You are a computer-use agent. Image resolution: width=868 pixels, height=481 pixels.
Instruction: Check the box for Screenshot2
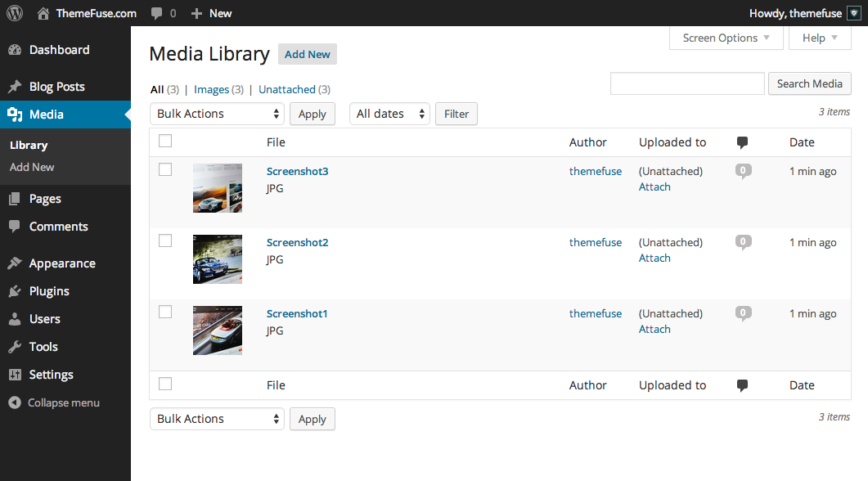pyautogui.click(x=165, y=240)
